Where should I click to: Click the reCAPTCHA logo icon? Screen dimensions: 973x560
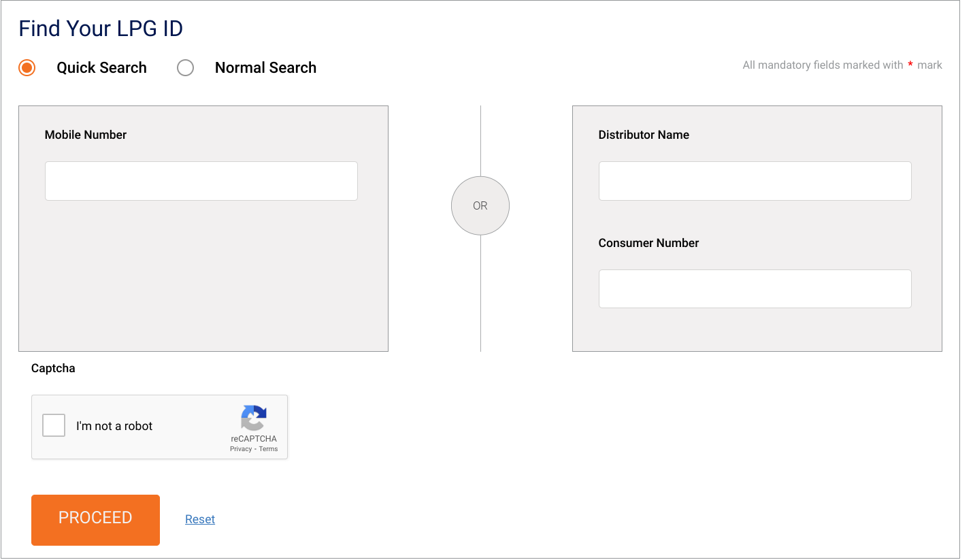tap(253, 418)
